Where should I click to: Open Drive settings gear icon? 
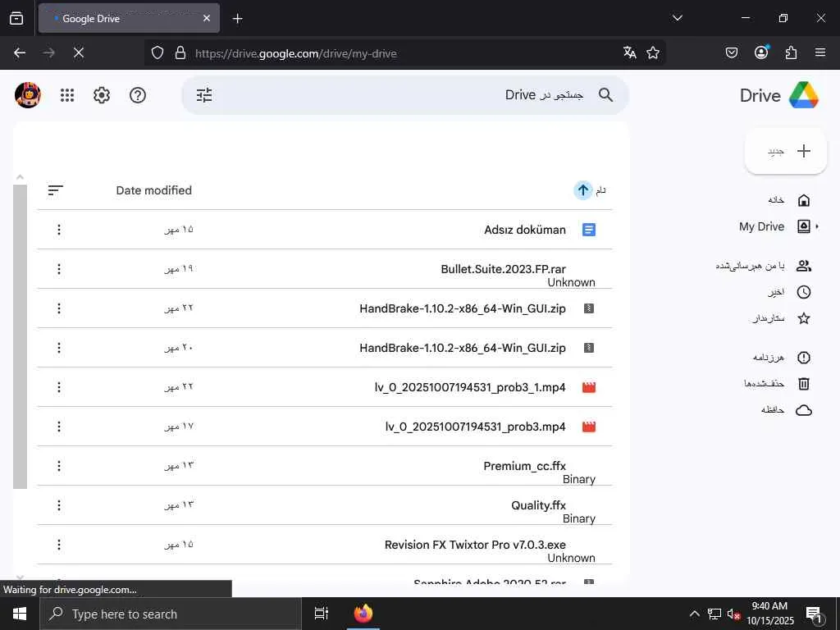(101, 95)
